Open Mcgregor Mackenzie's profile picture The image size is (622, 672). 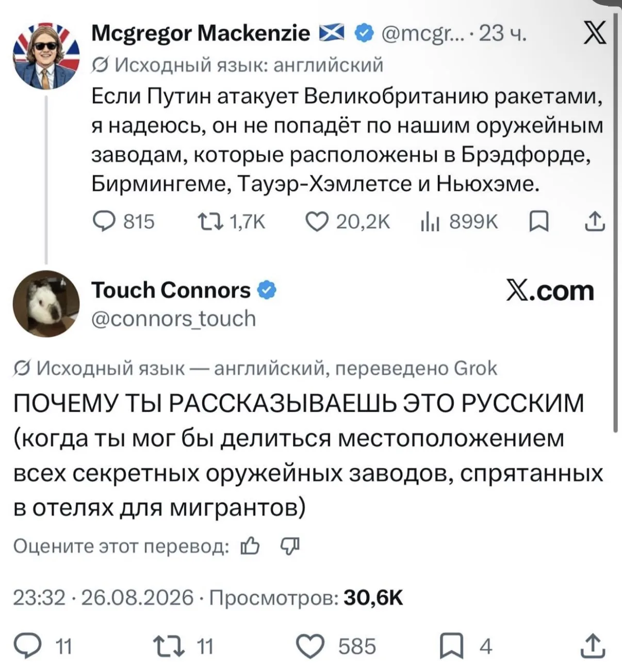(46, 56)
